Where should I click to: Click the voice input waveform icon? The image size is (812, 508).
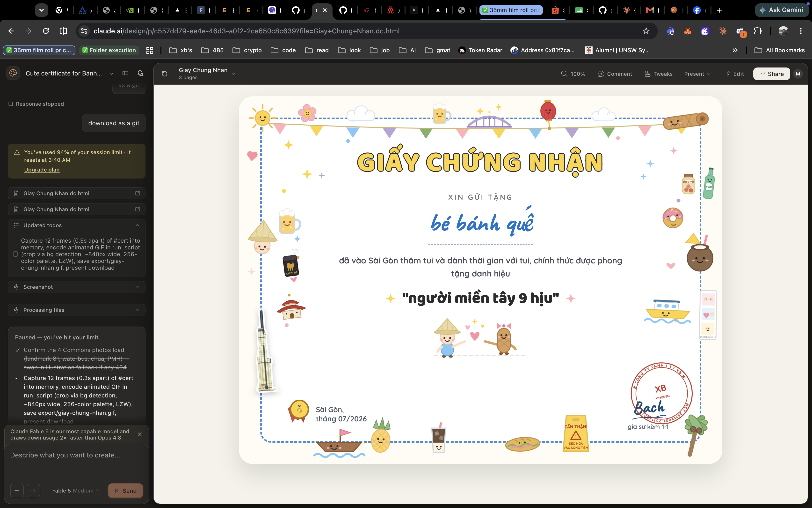point(33,491)
